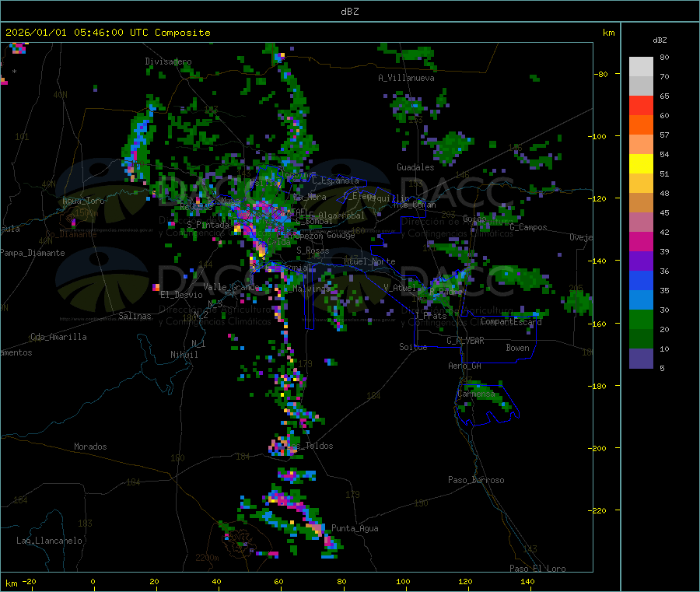Click the G_Campos location label
This screenshot has width=700, height=592.
pyautogui.click(x=529, y=227)
